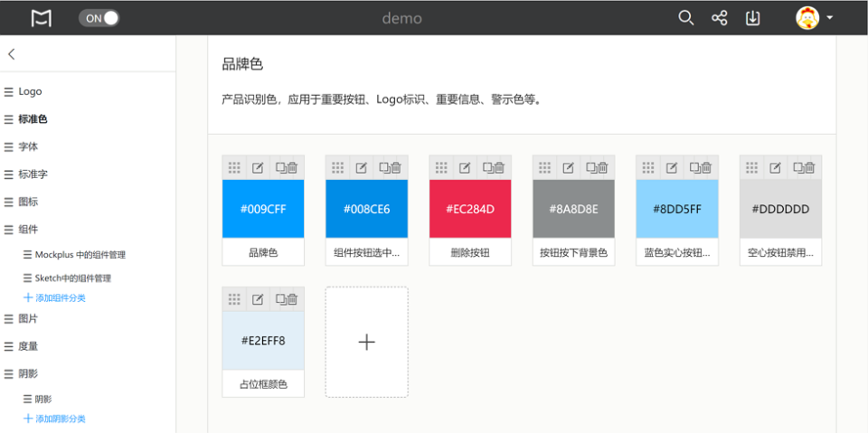This screenshot has width=868, height=433.
Task: Expand the 组件 section in sidebar
Action: 28,230
